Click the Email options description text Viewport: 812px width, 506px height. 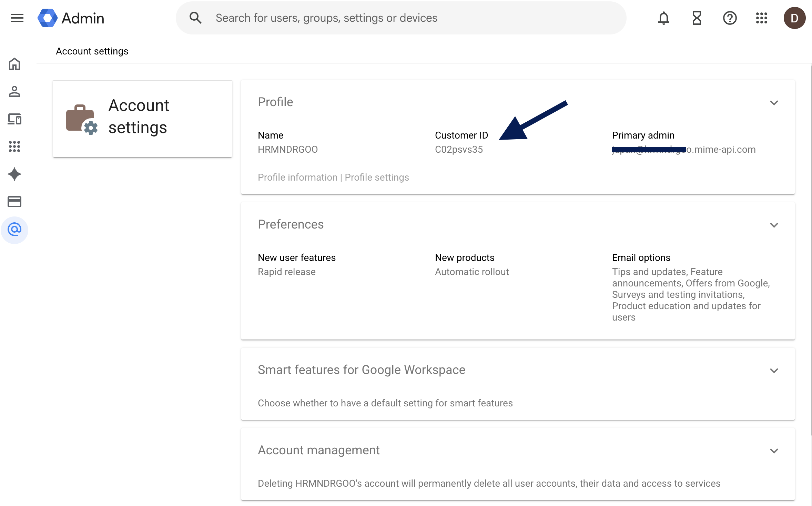(x=691, y=294)
